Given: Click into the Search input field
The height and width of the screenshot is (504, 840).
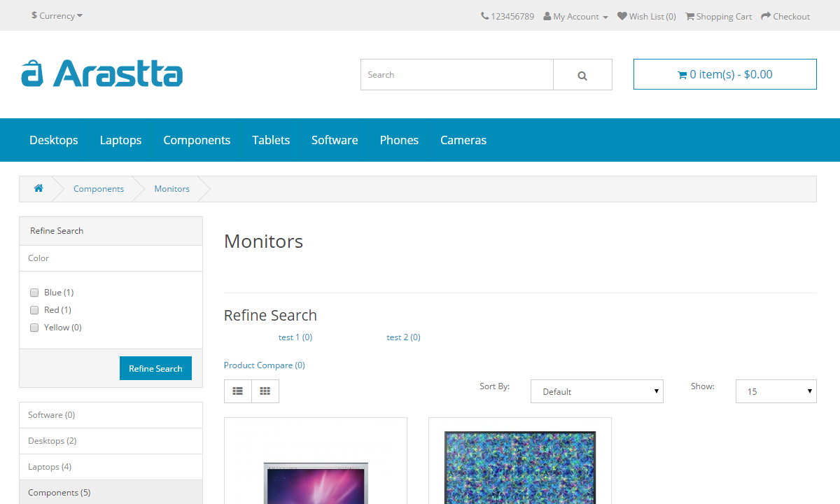Looking at the screenshot, I should tap(456, 75).
